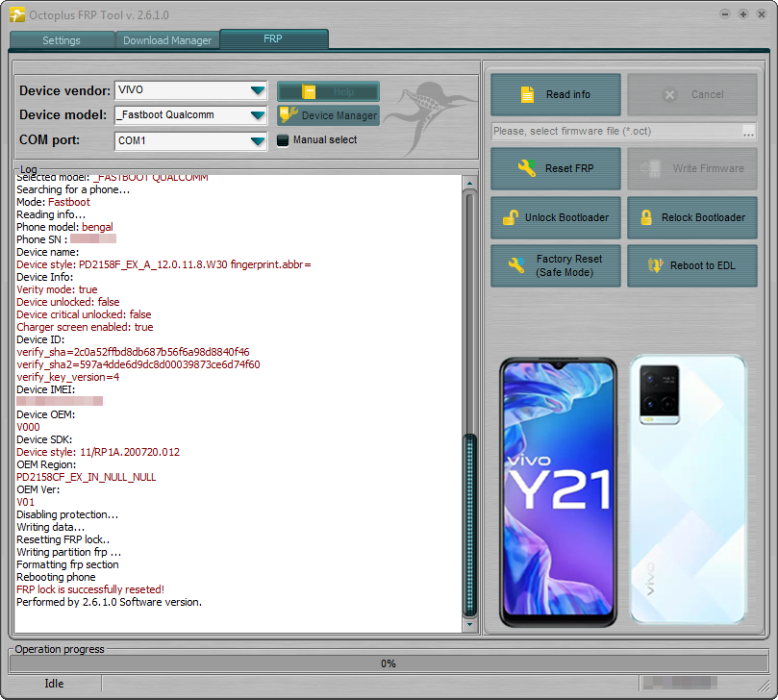Click the log scroll down arrow
Screen dimensions: 778x700
pos(469,624)
